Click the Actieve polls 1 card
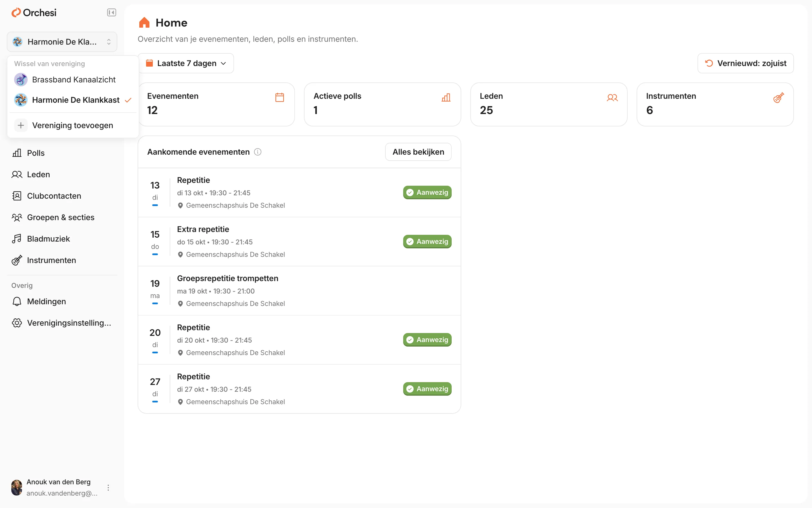The width and height of the screenshot is (812, 508). pyautogui.click(x=383, y=104)
